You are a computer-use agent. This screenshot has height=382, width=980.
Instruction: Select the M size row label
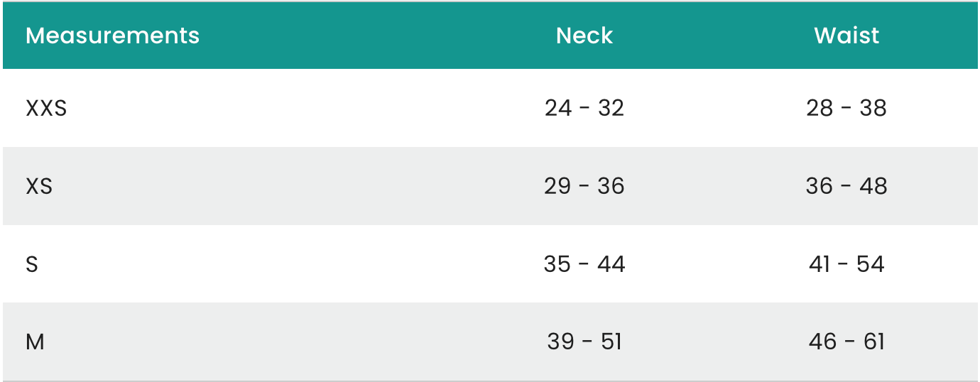click(x=35, y=342)
